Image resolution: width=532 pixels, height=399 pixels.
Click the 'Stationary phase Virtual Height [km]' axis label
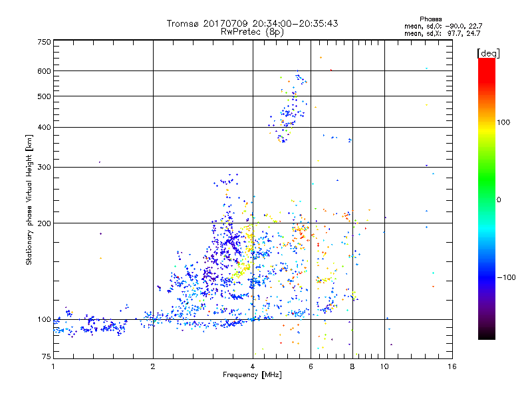pyautogui.click(x=29, y=199)
